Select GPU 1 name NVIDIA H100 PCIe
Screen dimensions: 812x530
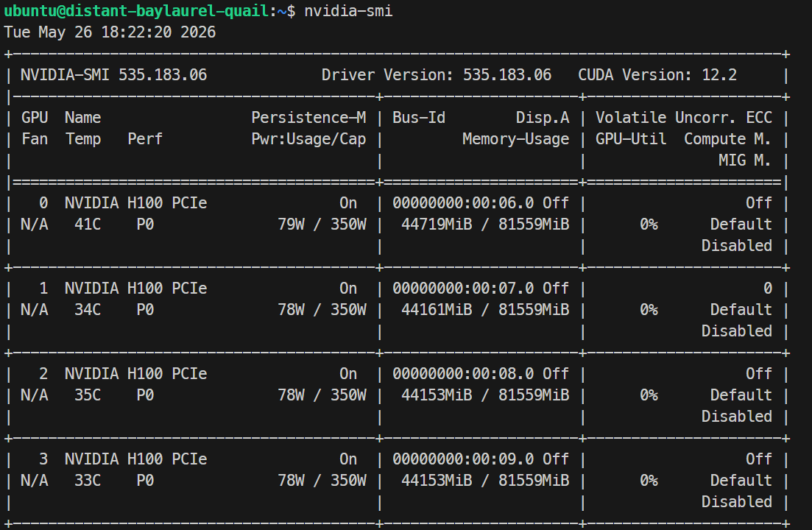click(x=135, y=289)
